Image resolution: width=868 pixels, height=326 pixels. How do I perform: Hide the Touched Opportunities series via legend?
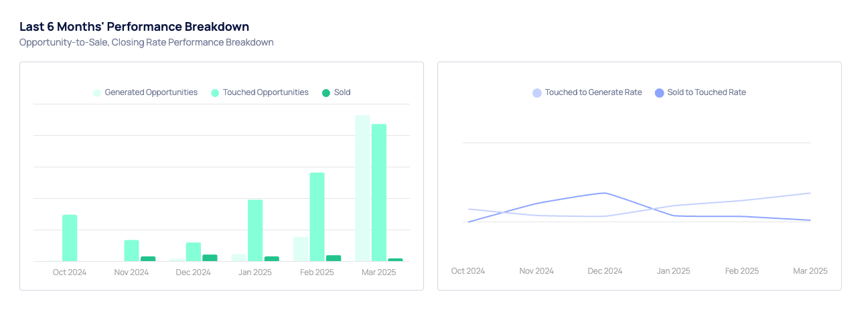[265, 92]
